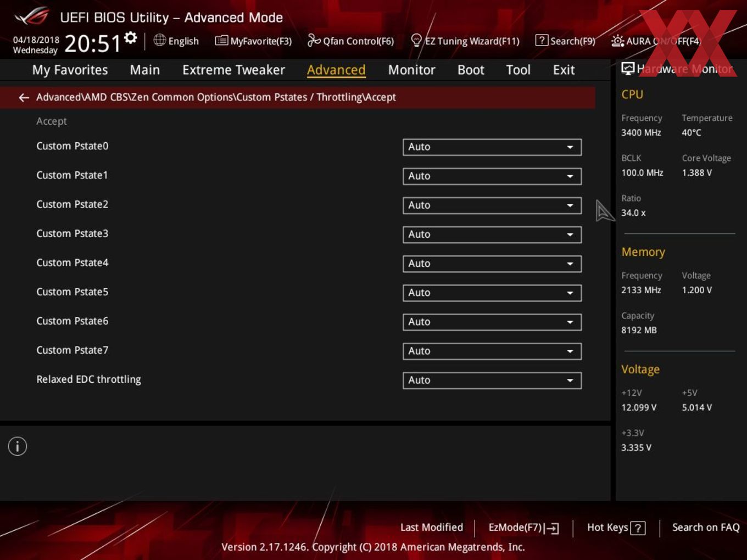
Task: Click Memory Capacity 8192 MB
Action: click(639, 330)
